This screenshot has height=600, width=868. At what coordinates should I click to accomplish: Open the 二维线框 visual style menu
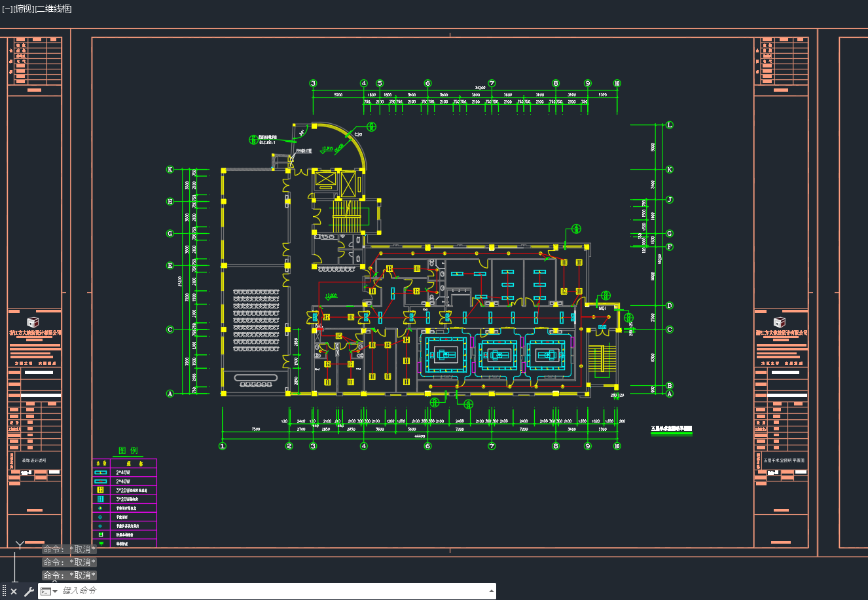[53, 9]
